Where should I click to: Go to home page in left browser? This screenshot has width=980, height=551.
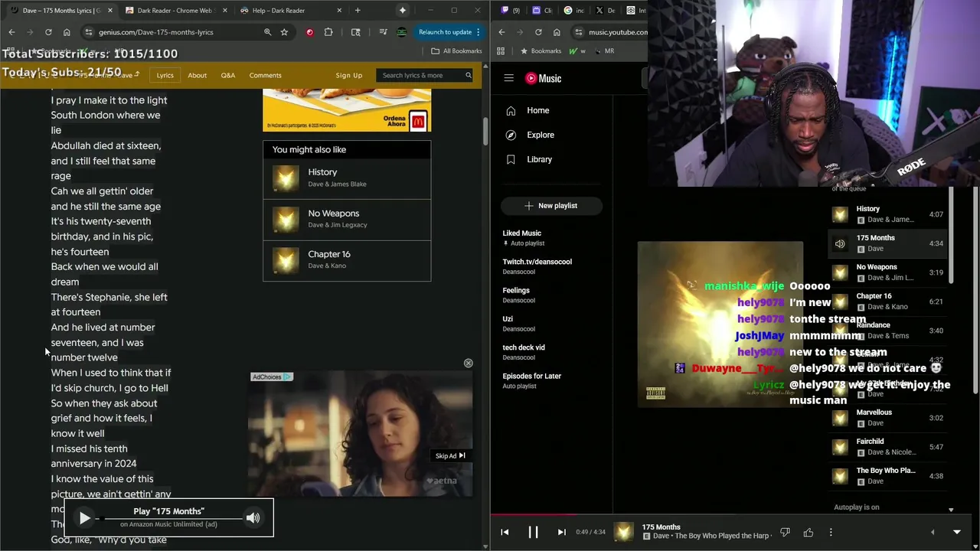pos(67,32)
